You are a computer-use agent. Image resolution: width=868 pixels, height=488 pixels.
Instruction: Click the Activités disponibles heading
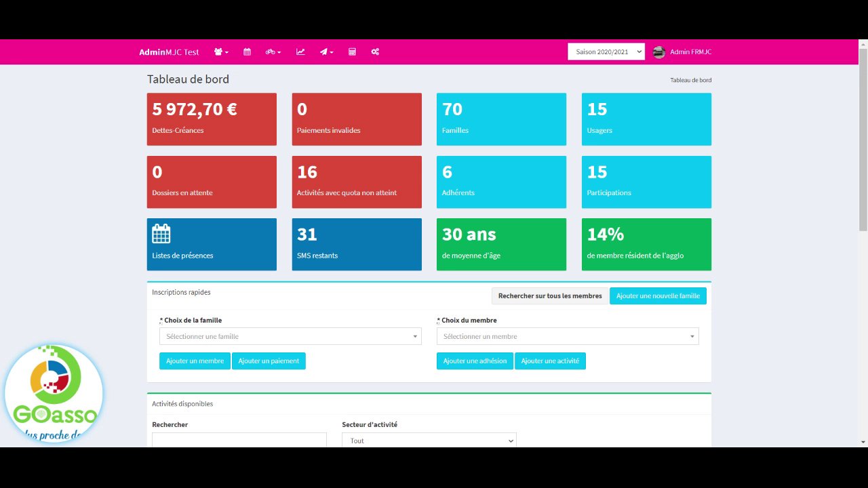(x=182, y=403)
